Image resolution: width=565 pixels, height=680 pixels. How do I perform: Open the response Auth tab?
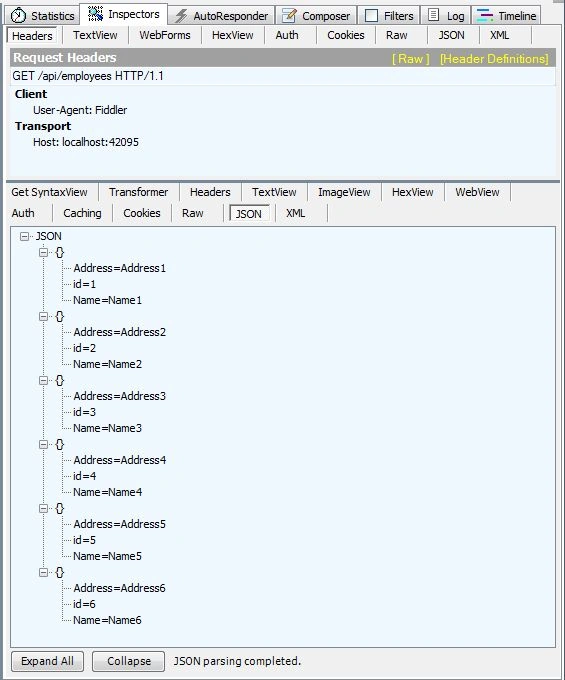click(23, 213)
